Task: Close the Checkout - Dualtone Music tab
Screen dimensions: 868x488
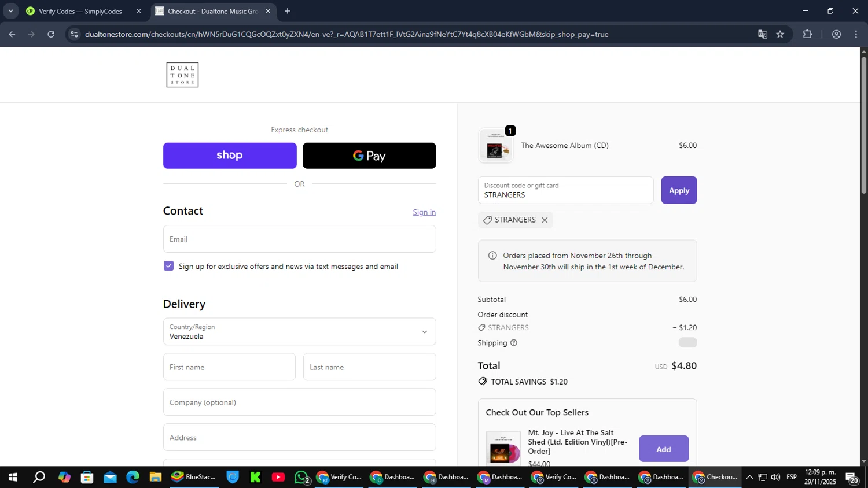Action: (x=268, y=11)
